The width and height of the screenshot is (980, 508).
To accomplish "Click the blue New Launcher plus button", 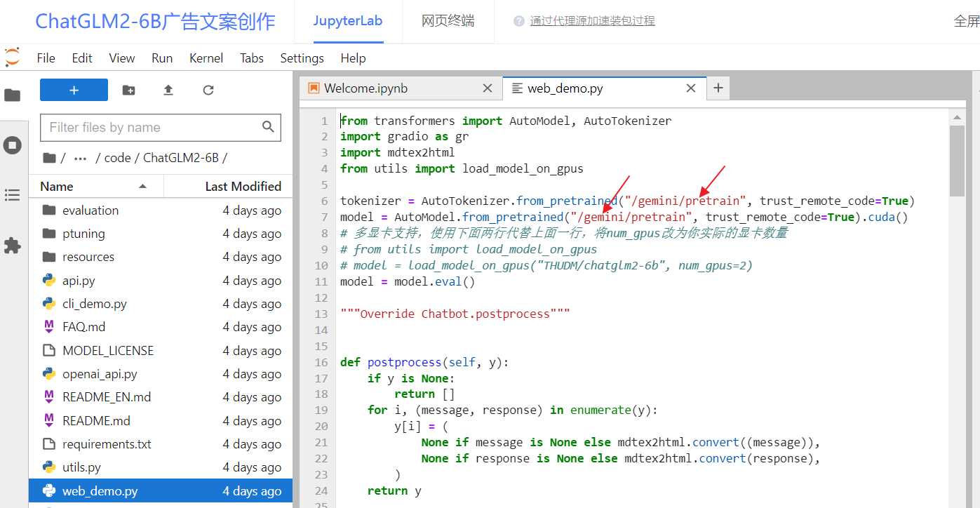I will [74, 90].
